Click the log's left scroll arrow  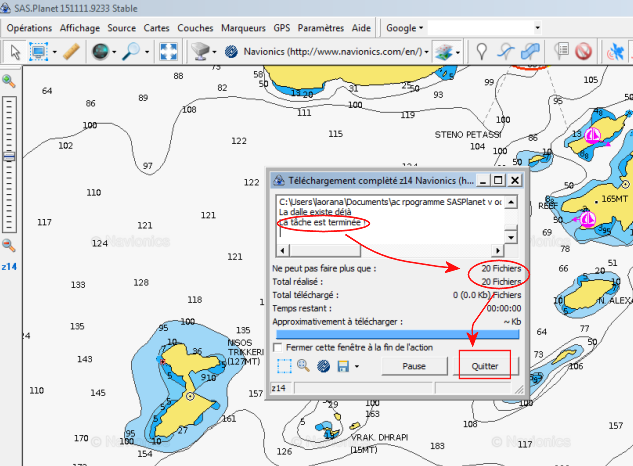coord(283,251)
